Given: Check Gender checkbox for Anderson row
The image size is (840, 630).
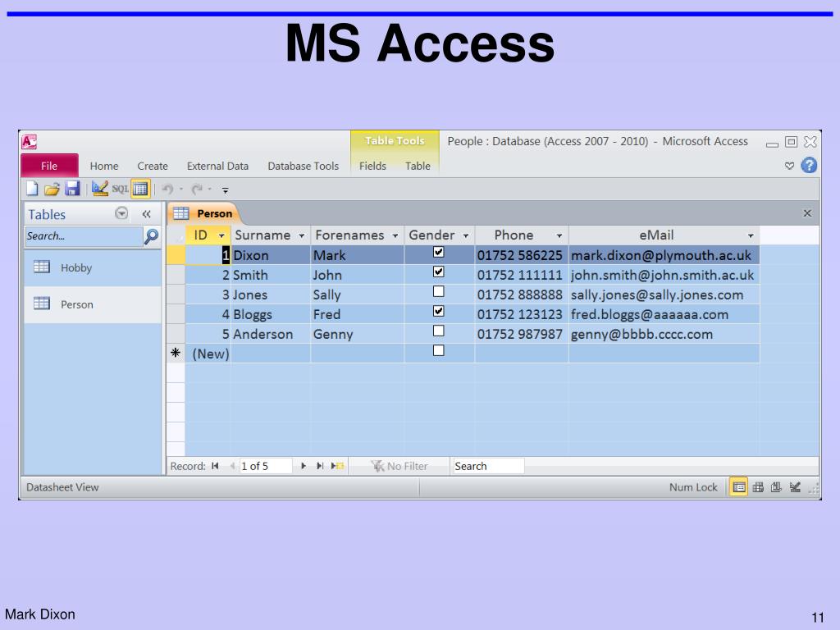Looking at the screenshot, I should click(439, 331).
